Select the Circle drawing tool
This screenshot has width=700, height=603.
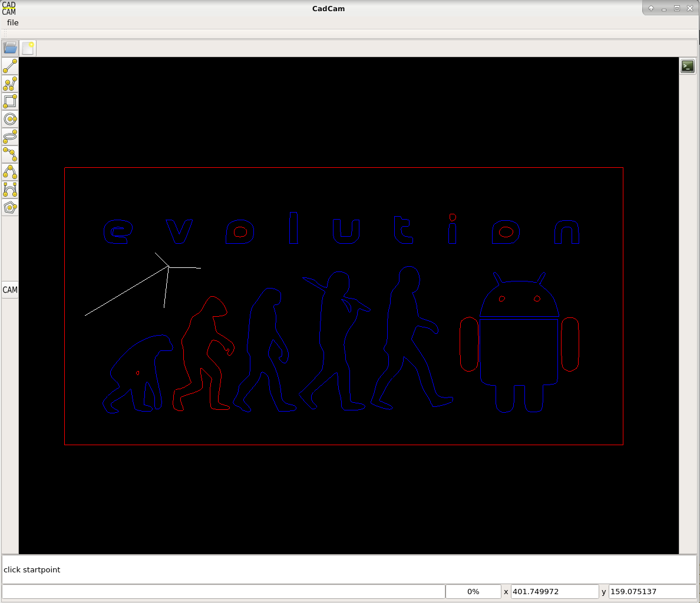[10, 119]
